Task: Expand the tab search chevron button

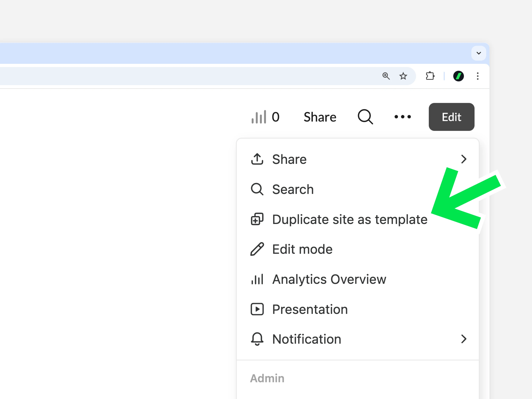Action: click(479, 53)
